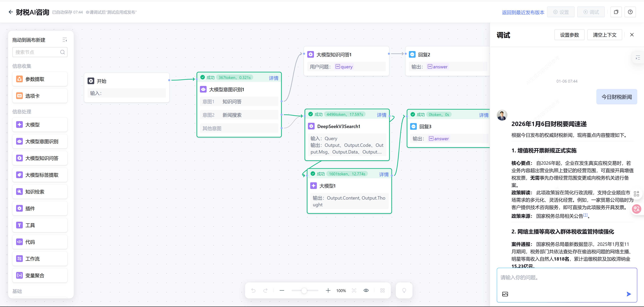
Task: Toggle the eye preview icon in the bottom toolbar
Action: point(366,290)
